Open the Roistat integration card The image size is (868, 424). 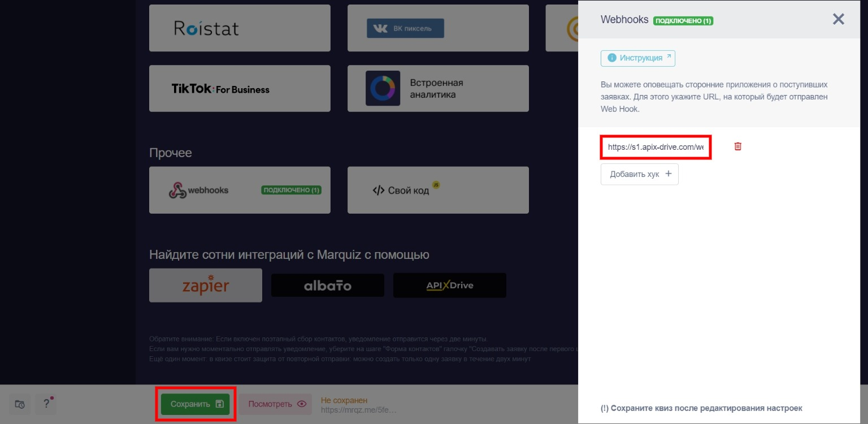point(240,28)
